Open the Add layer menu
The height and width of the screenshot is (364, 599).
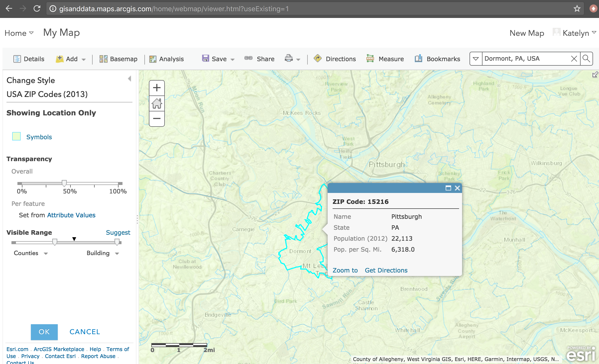point(71,59)
